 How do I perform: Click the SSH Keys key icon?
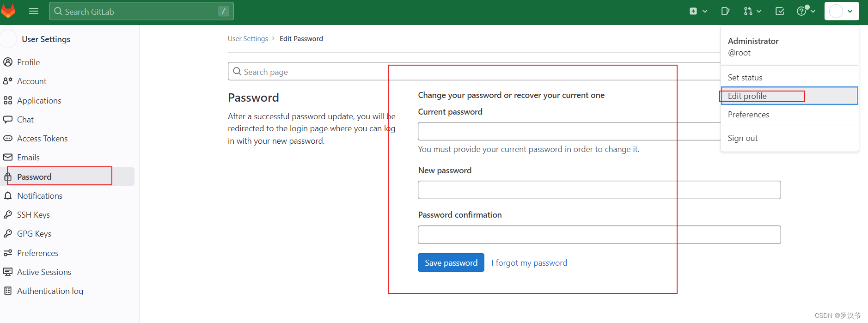point(8,214)
